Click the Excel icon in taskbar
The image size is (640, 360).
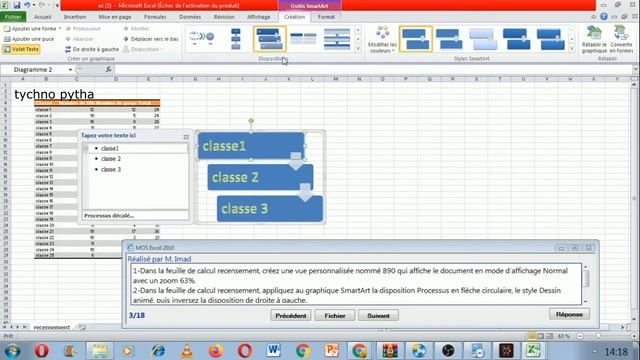point(533,351)
